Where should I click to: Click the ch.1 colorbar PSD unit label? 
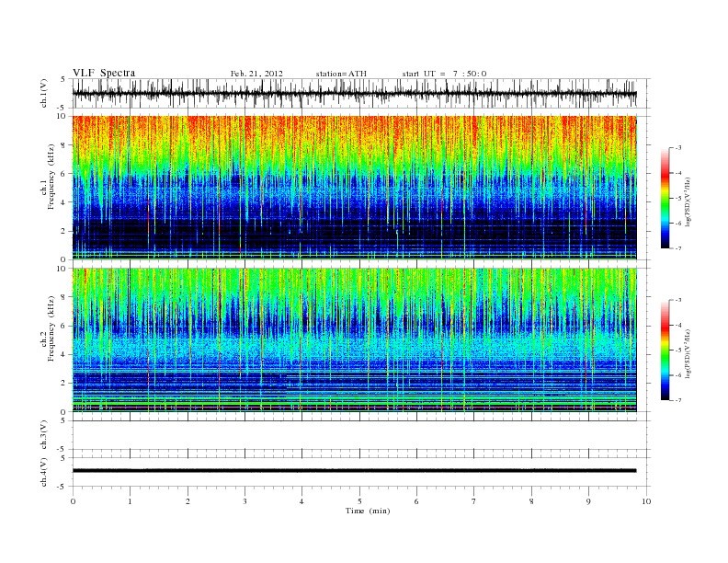(x=688, y=201)
